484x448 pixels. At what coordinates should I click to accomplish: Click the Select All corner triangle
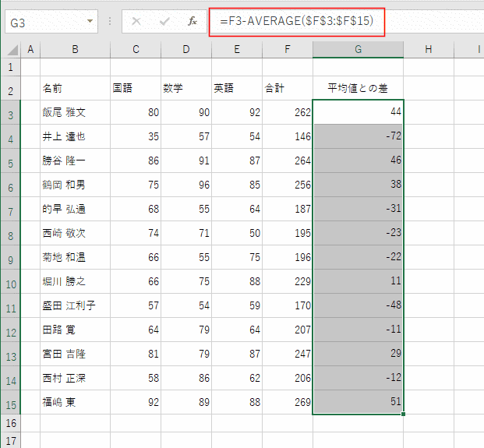12,50
